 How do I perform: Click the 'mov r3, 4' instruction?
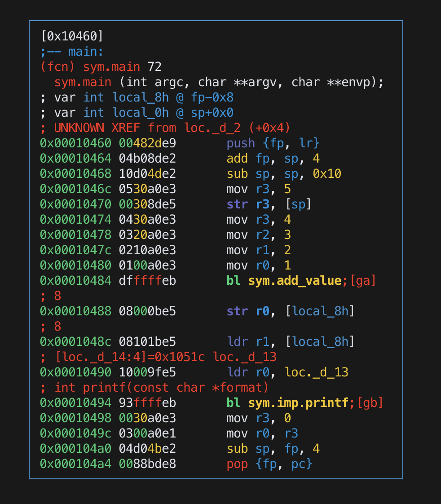coord(259,220)
